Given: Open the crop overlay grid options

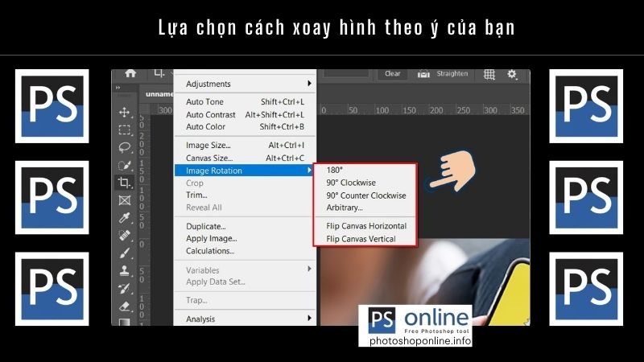Looking at the screenshot, I should (x=489, y=74).
